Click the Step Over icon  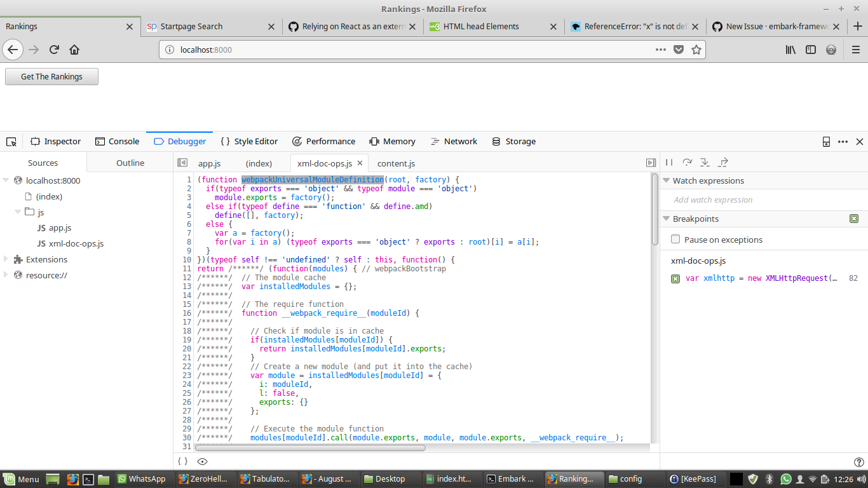(687, 162)
